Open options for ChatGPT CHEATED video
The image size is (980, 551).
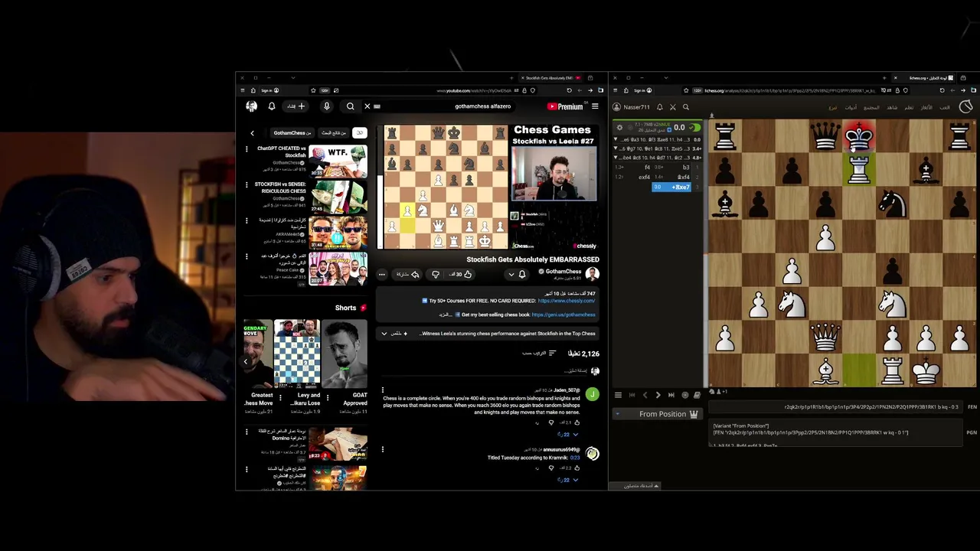pyautogui.click(x=247, y=149)
